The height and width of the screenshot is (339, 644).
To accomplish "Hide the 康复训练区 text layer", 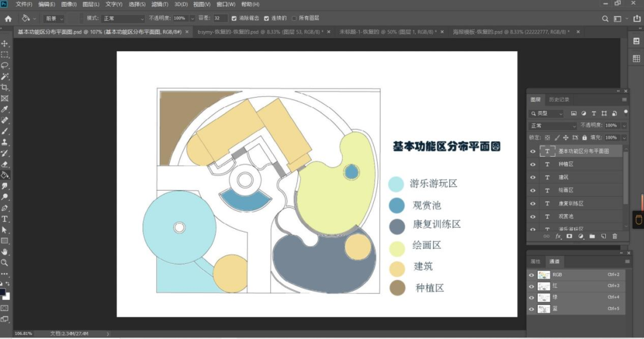I will click(x=532, y=204).
